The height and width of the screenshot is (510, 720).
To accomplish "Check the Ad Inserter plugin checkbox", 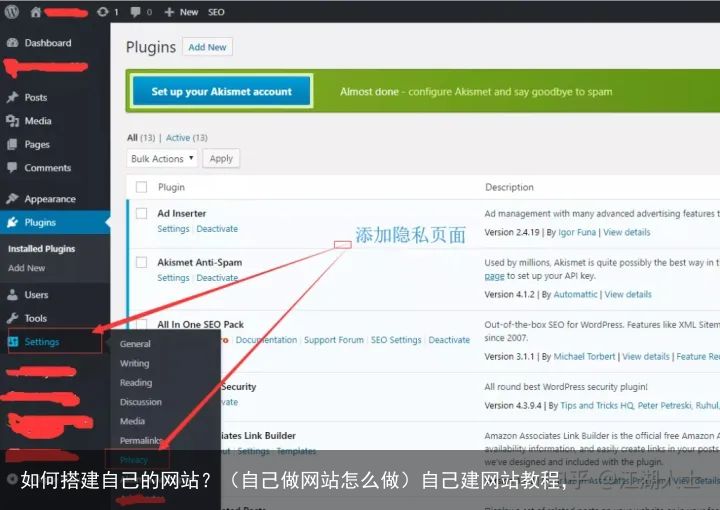I will click(141, 213).
